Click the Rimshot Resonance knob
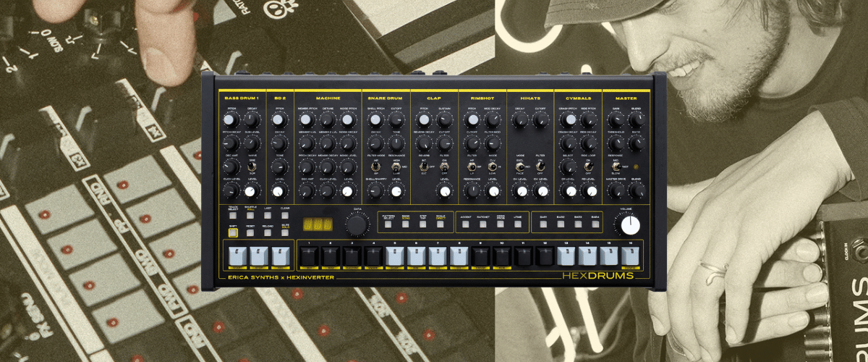The width and height of the screenshot is (868, 362). pyautogui.click(x=472, y=191)
